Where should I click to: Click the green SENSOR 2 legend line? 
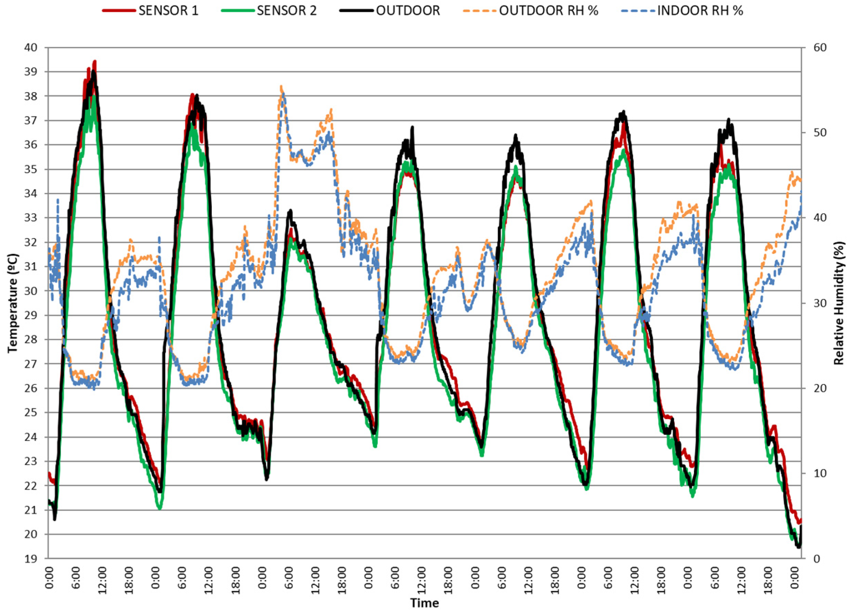coord(238,11)
